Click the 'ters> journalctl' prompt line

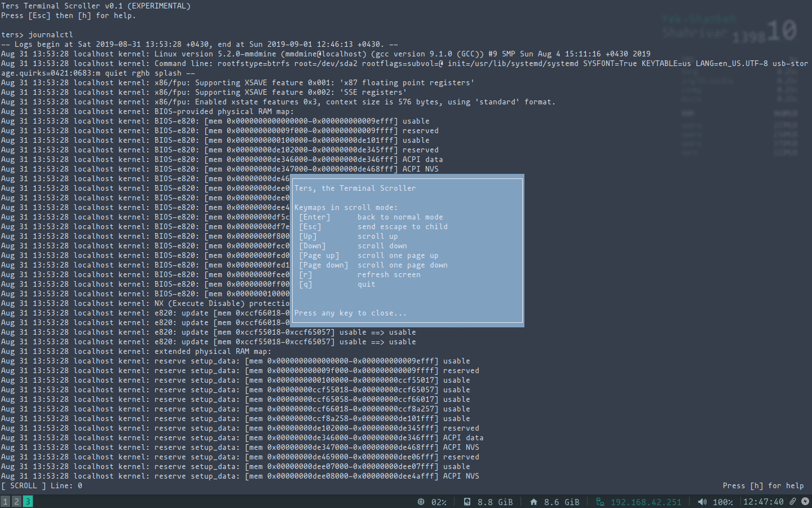click(x=37, y=34)
